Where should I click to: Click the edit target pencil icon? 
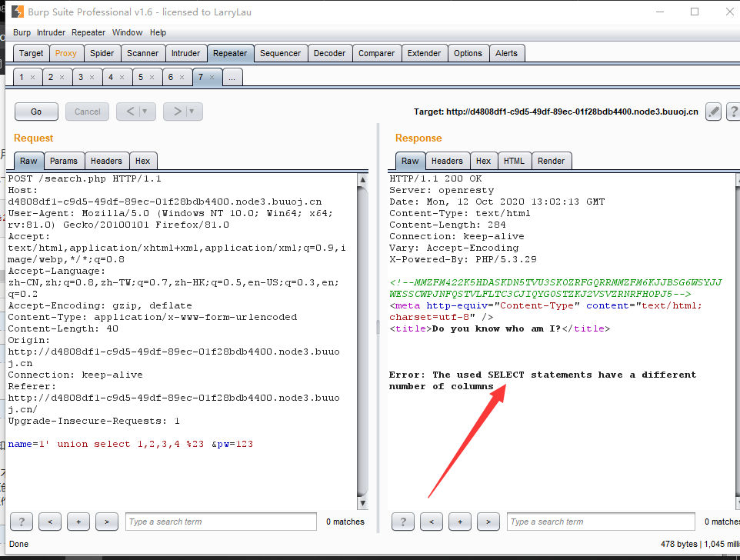(713, 112)
